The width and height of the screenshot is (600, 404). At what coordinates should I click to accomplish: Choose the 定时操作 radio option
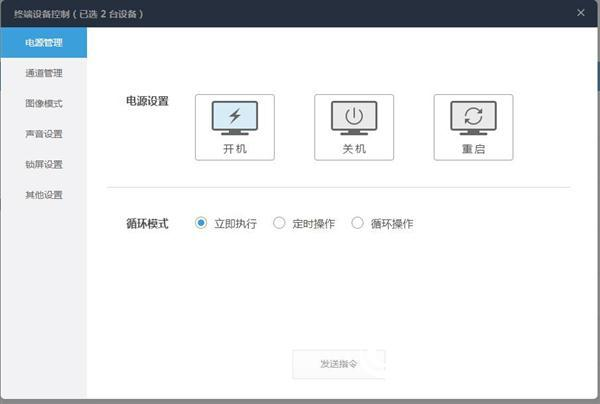coord(279,223)
